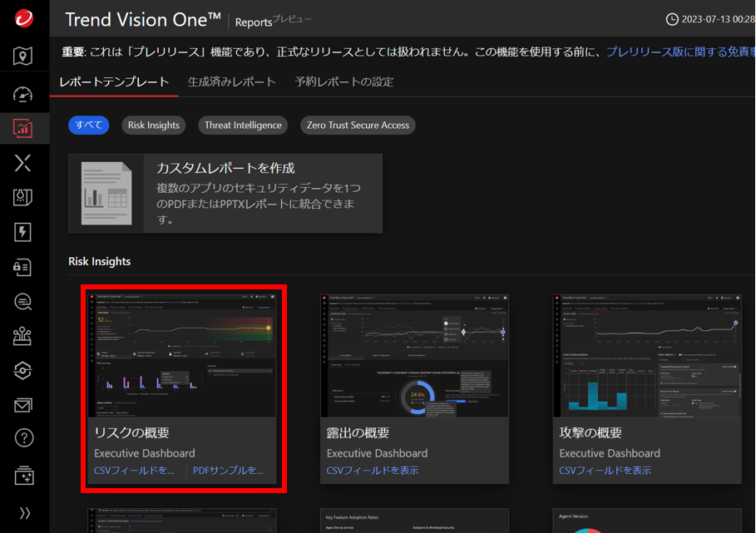Click the カスタムレポートを作成 card title
Screen dimensions: 756x533
[x=225, y=168]
